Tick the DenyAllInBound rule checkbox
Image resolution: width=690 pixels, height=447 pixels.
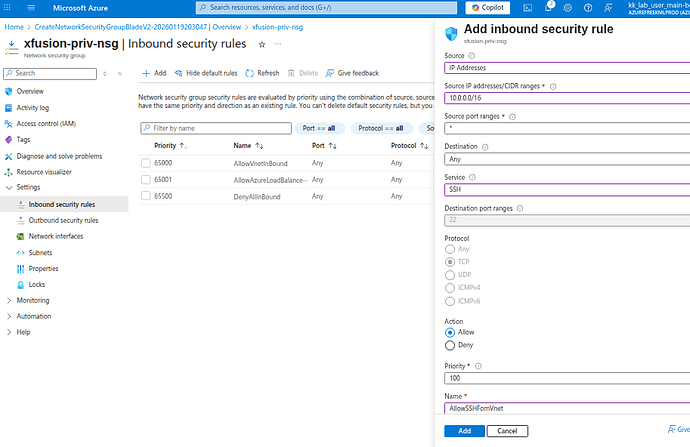point(146,197)
